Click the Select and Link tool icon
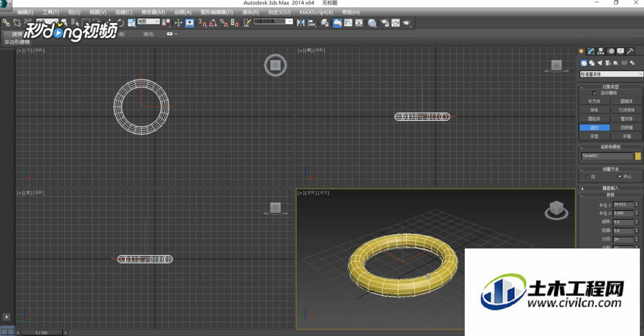Screen dimensions: 644x336 [x=6, y=23]
